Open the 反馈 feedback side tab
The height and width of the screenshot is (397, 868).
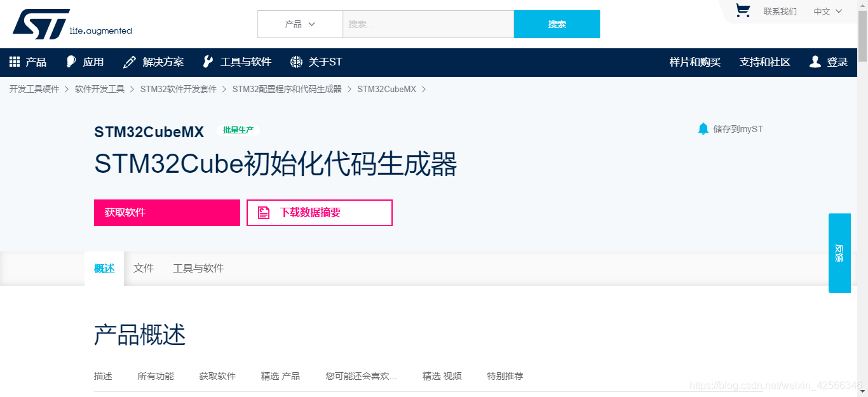839,253
